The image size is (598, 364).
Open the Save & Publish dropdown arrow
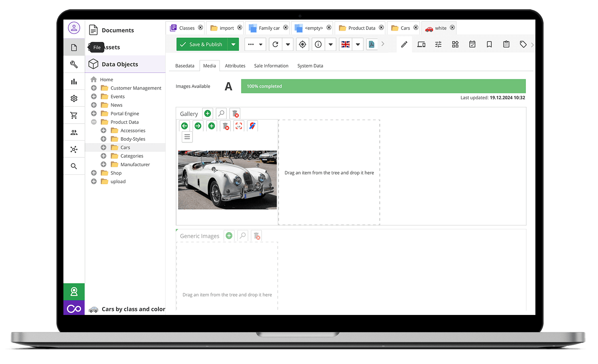coord(233,44)
